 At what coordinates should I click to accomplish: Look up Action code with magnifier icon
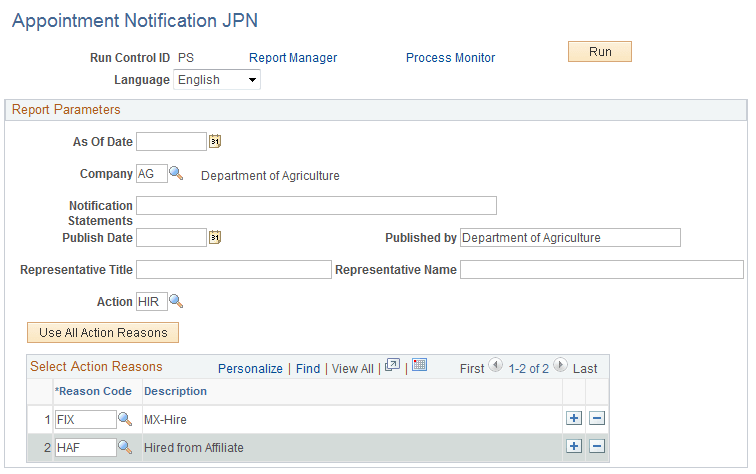[176, 301]
